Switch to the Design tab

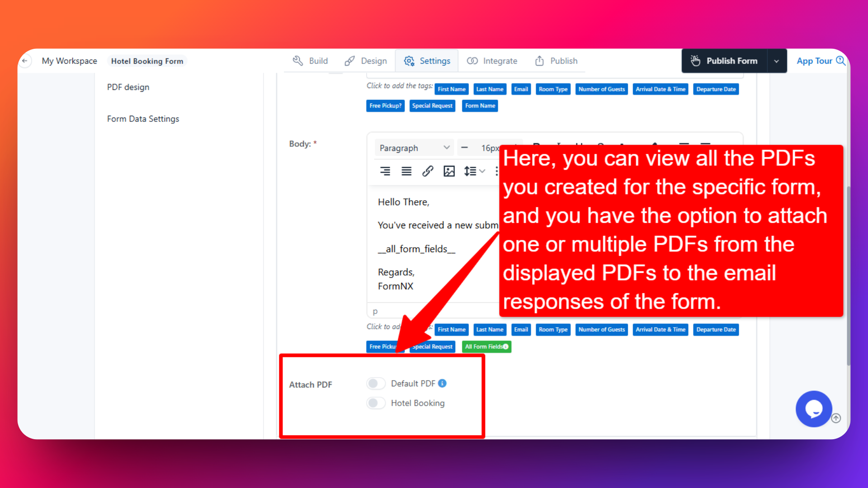click(366, 61)
